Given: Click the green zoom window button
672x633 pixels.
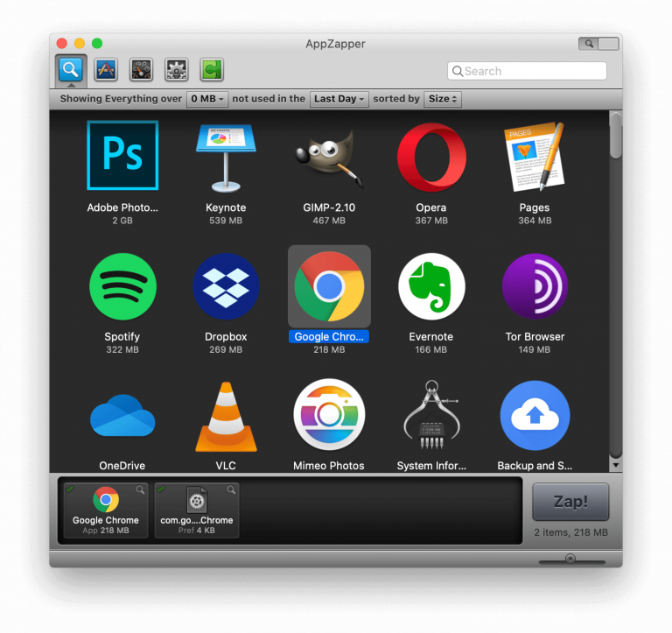Looking at the screenshot, I should 97,43.
